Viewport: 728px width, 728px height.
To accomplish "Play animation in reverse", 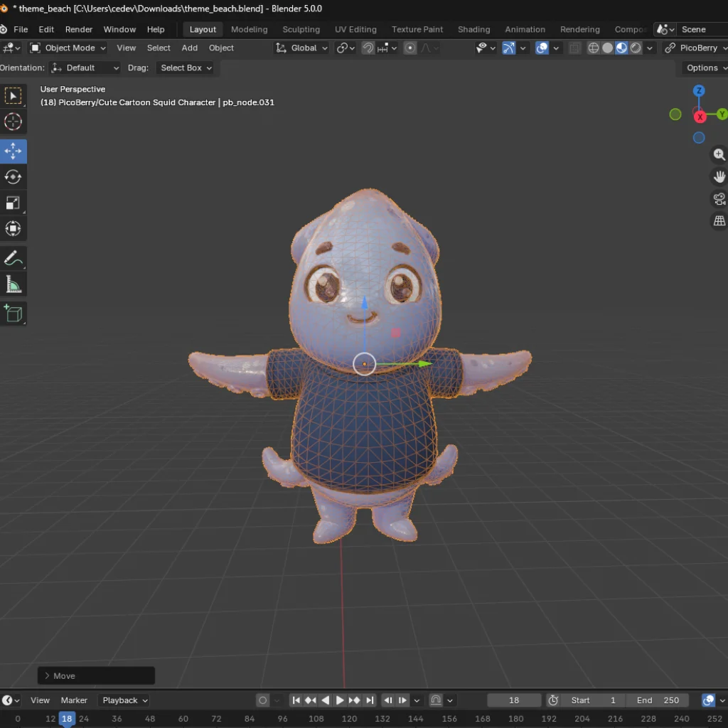I will [326, 700].
